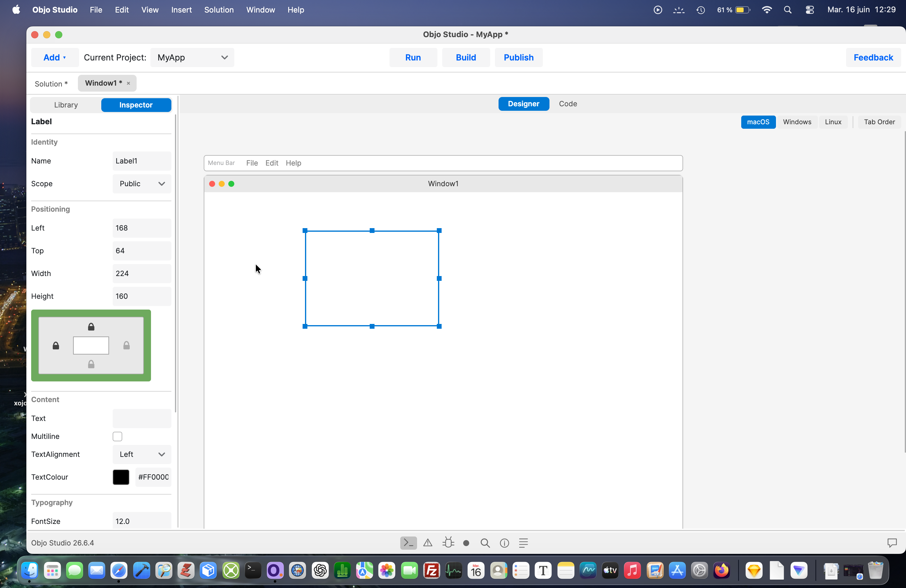Image resolution: width=906 pixels, height=588 pixels.
Task: Open Terminal from the Dock
Action: click(x=253, y=571)
